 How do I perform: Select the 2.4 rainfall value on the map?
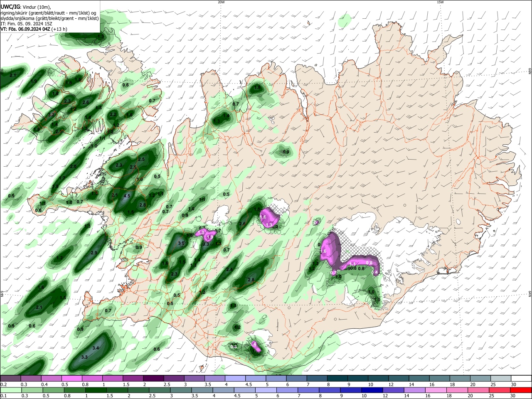click(229, 269)
